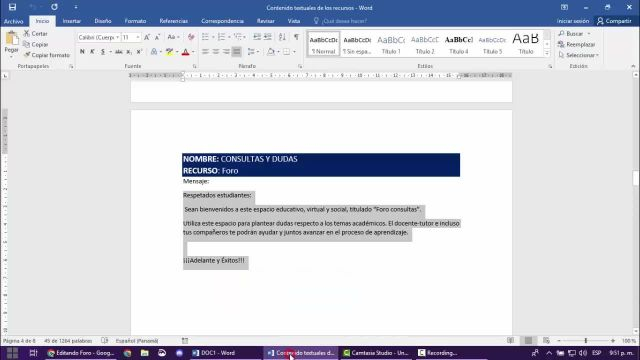Click the Compartir button
Viewport: 640px width, 360px height.
click(x=614, y=21)
